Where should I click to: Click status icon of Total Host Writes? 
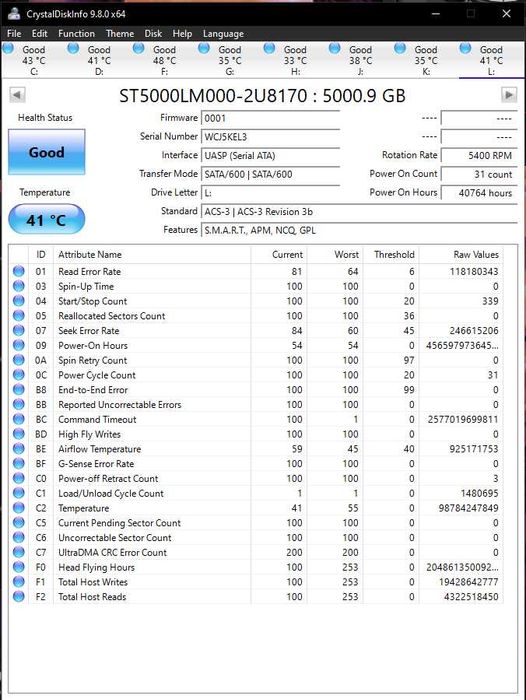click(x=19, y=581)
